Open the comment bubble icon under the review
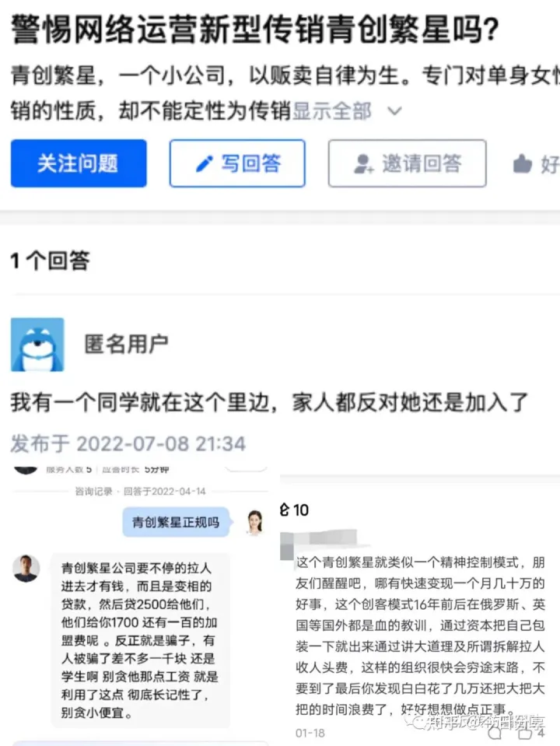This screenshot has width=560, height=746. [x=495, y=733]
